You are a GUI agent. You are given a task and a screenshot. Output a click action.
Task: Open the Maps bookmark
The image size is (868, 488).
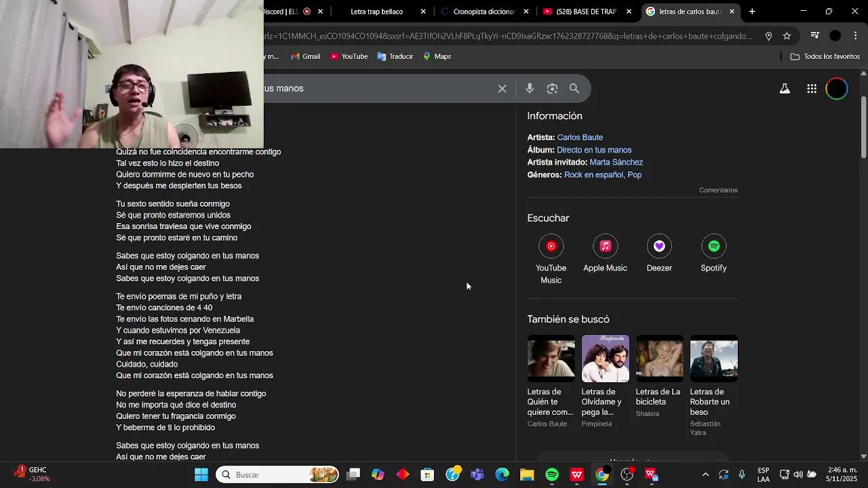pos(437,56)
